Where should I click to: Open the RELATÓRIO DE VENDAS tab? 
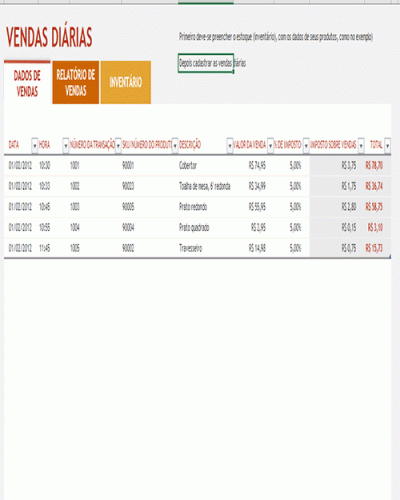76,83
